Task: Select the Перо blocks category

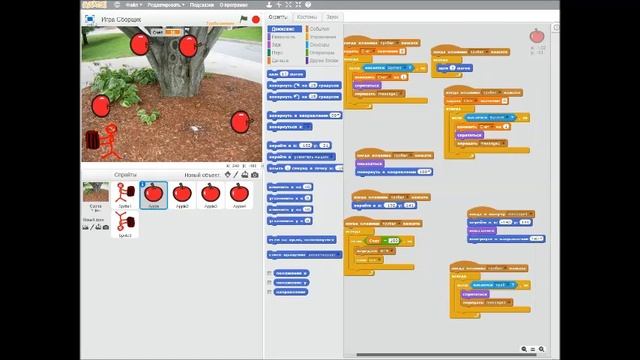Action: point(284,53)
